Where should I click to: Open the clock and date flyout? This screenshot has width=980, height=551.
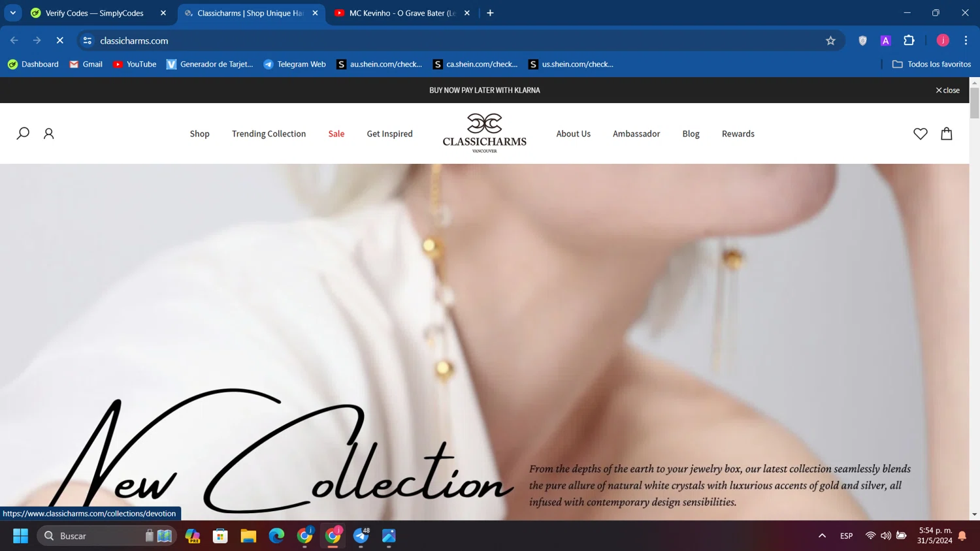coord(935,536)
